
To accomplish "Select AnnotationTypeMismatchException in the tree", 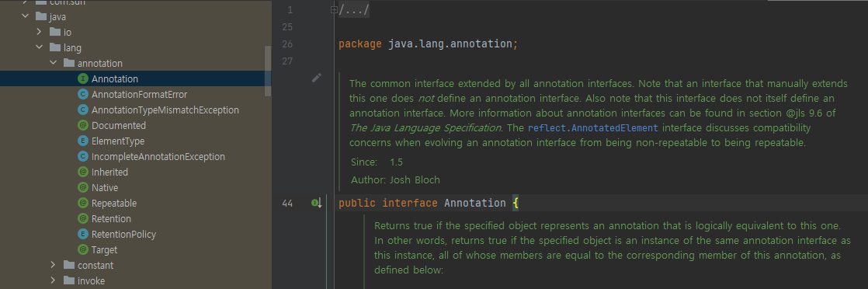I will (165, 110).
